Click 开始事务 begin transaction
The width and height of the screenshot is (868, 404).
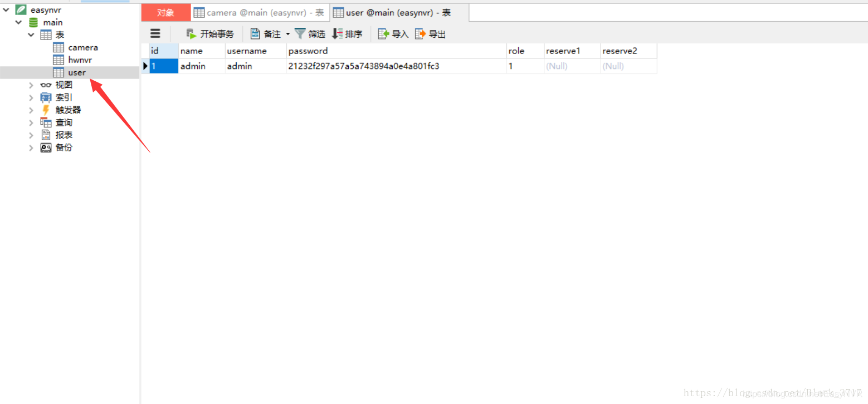click(x=210, y=34)
